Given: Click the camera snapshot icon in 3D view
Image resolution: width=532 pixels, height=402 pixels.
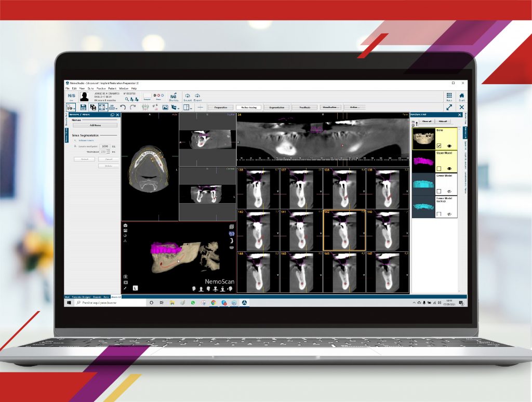Looking at the screenshot, I should coord(125,225).
